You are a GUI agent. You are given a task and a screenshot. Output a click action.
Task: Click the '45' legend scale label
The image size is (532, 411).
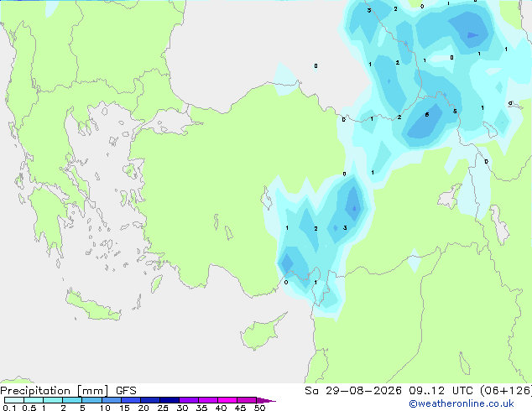click(240, 408)
